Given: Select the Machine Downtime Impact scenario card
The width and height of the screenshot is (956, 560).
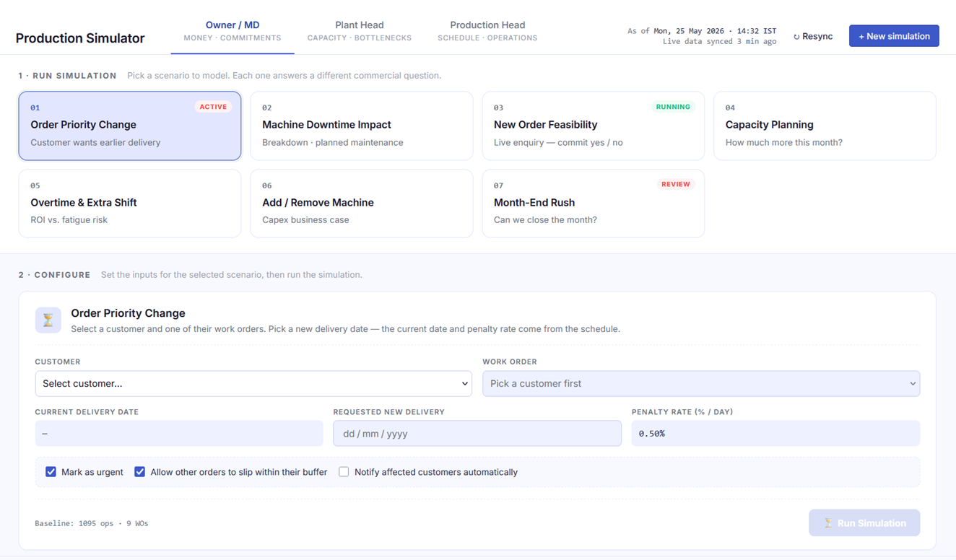Looking at the screenshot, I should click(362, 126).
